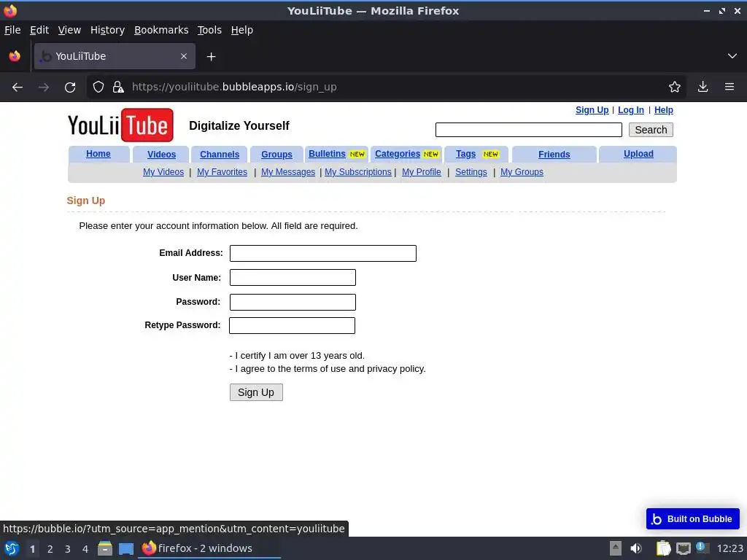This screenshot has width=747, height=560.
Task: Bookmark this page with the star icon
Action: (675, 87)
